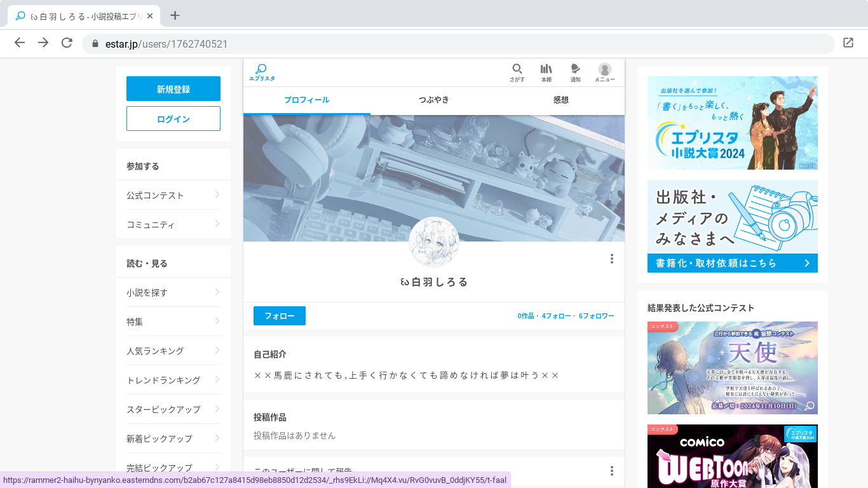Click the open-in-new-window icon top right
This screenshot has width=868, height=488.
pos(848,43)
